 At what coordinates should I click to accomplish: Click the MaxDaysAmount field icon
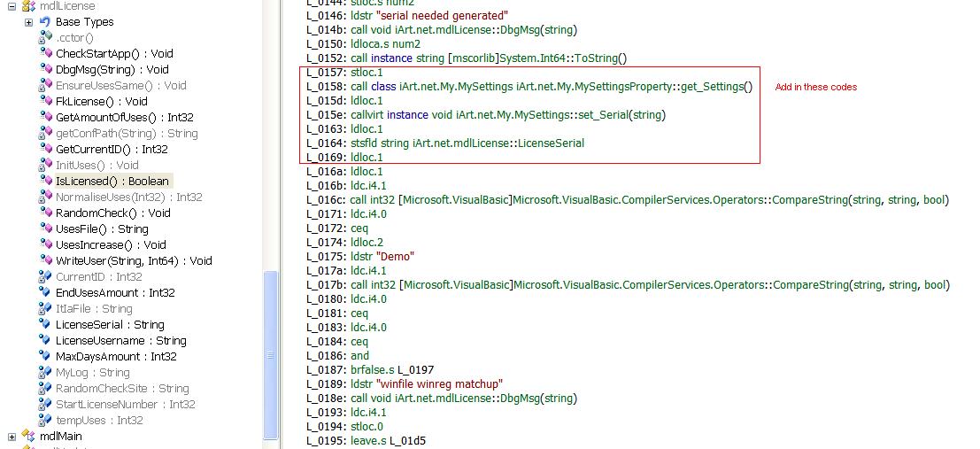[x=45, y=356]
